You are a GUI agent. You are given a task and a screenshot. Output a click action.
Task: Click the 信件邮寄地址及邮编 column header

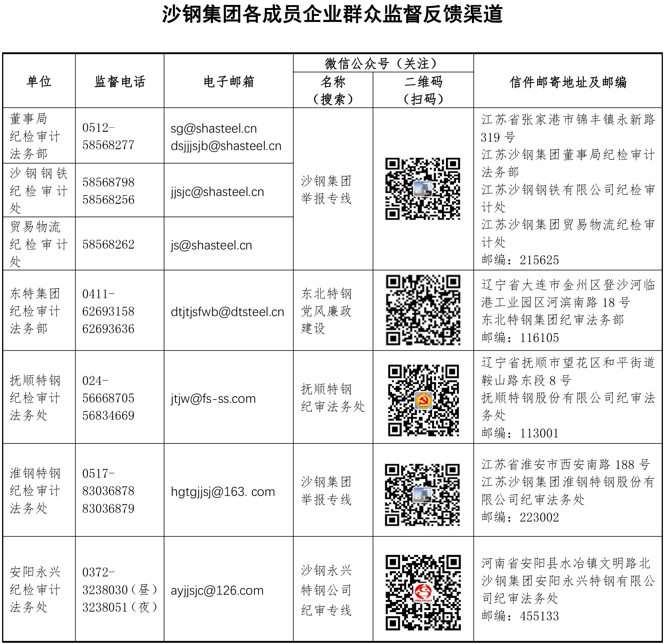568,82
